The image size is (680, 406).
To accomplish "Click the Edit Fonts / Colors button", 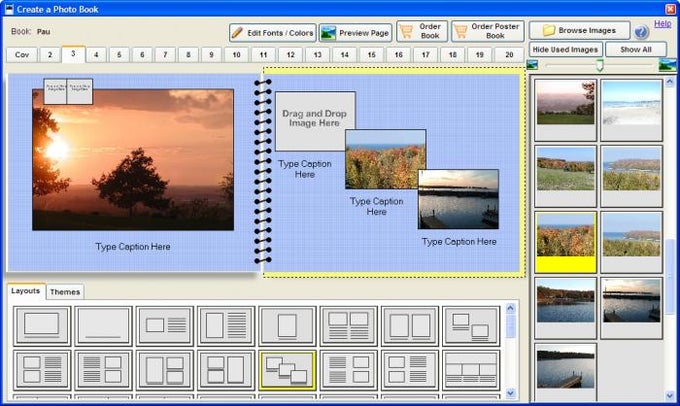I will click(x=272, y=33).
